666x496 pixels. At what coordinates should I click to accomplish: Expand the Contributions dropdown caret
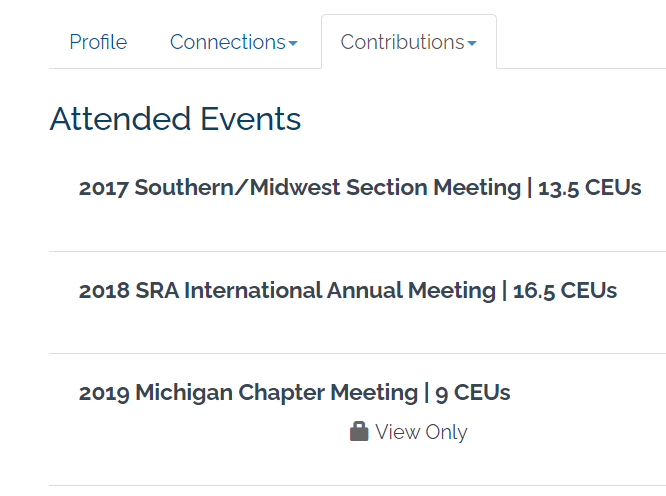click(472, 43)
